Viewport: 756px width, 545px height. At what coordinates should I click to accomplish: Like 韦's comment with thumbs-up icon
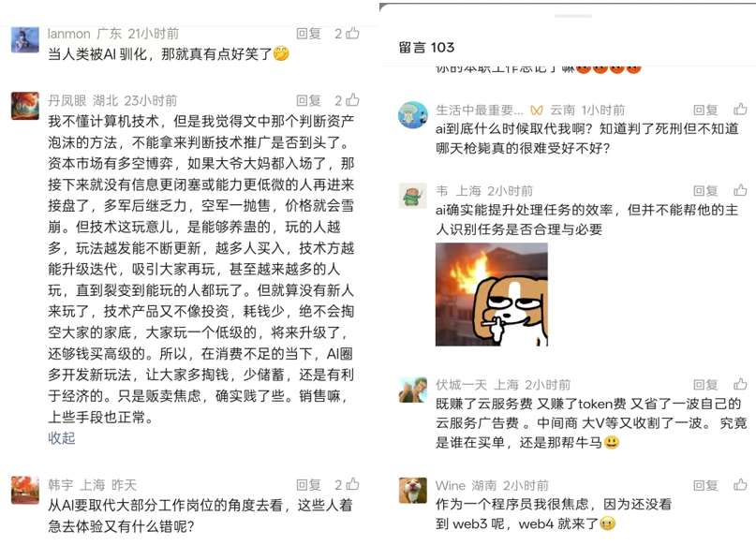pyautogui.click(x=740, y=190)
